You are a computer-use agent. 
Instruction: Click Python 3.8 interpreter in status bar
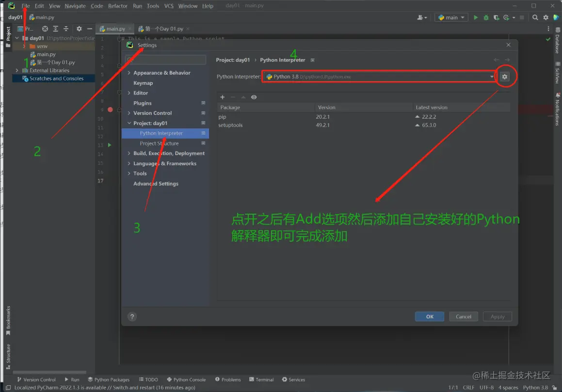[535, 387]
